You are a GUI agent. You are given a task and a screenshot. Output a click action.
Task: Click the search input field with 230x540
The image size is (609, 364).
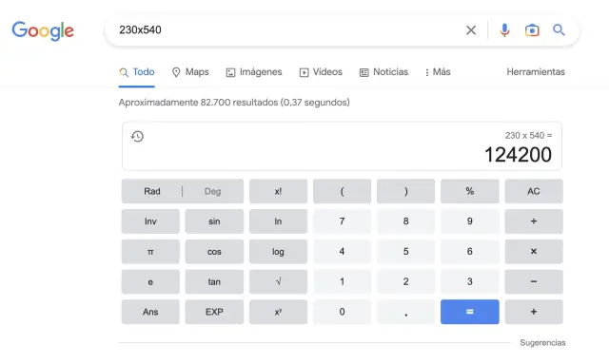287,29
